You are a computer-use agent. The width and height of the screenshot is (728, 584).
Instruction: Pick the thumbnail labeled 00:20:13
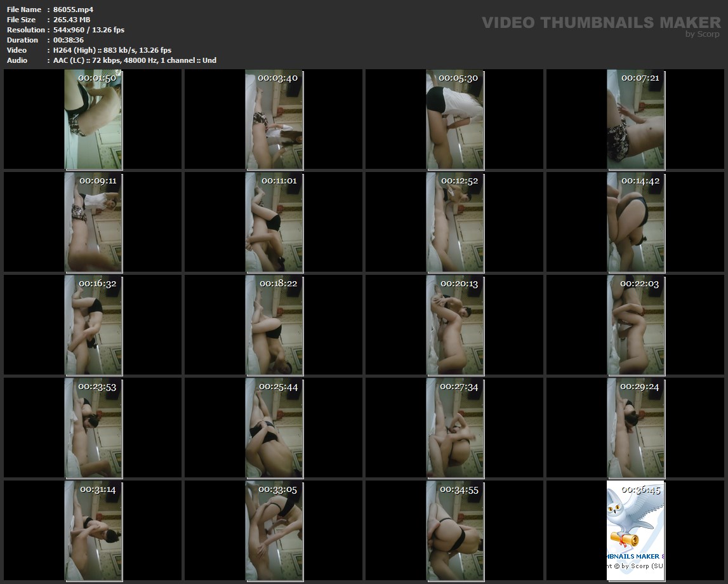(454, 325)
